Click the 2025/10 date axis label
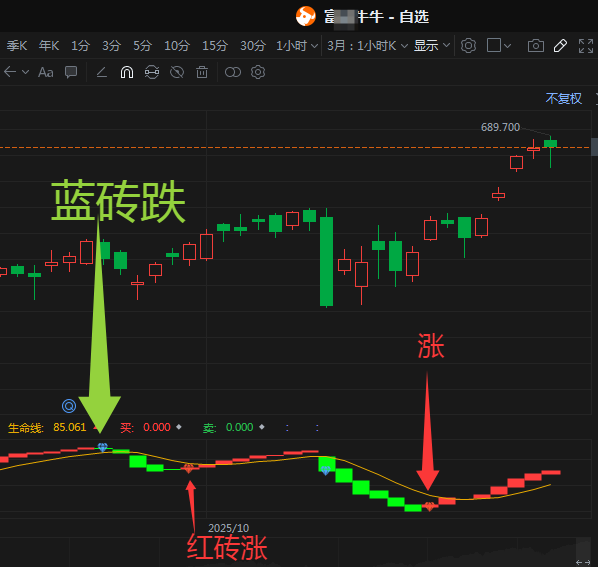The width and height of the screenshot is (598, 567). click(x=228, y=528)
